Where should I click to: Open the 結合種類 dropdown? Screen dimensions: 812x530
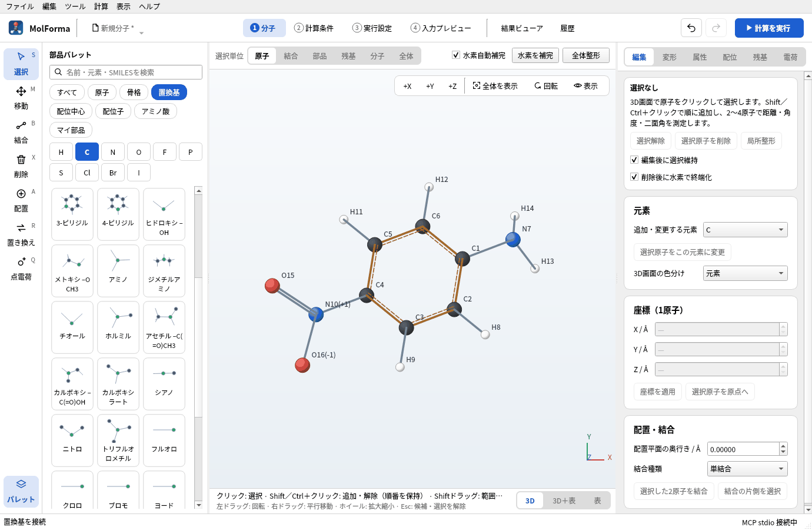coord(747,469)
